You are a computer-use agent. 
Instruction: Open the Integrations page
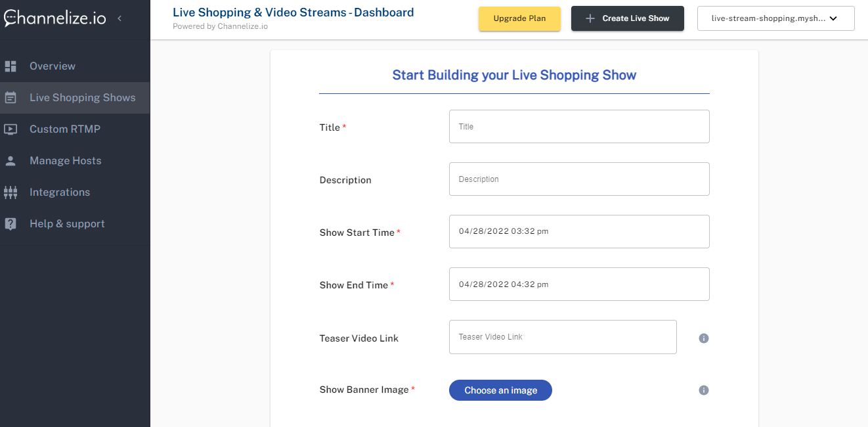75,192
